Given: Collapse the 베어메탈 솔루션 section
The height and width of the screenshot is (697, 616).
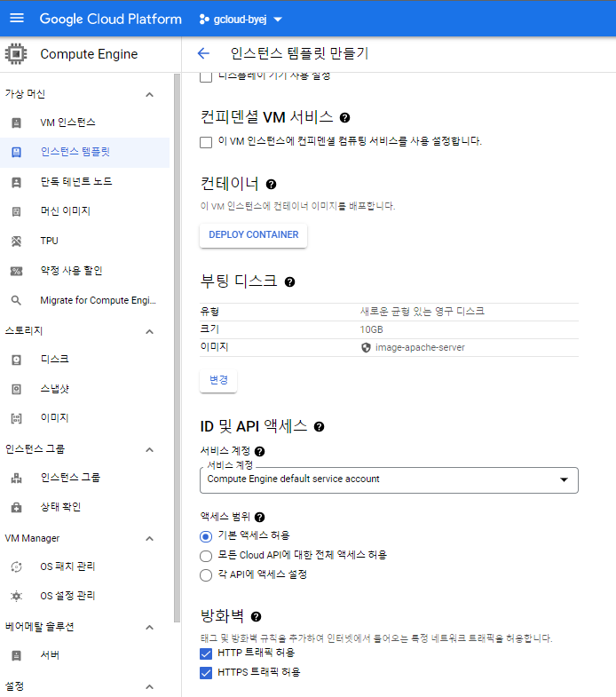Looking at the screenshot, I should coord(150,628).
